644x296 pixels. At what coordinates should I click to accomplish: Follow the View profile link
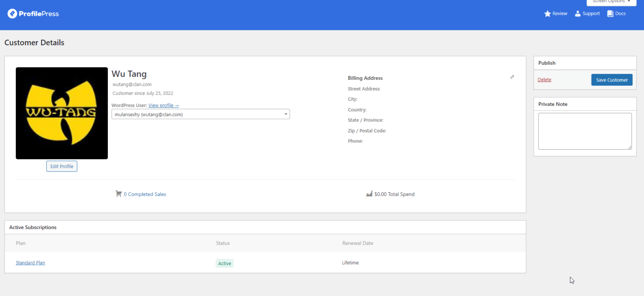coord(164,106)
